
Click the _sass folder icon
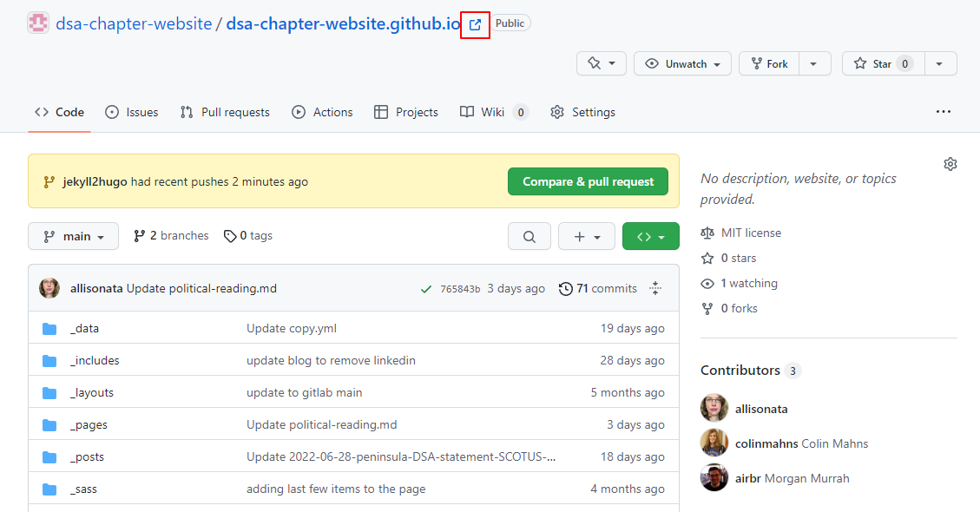pos(49,489)
